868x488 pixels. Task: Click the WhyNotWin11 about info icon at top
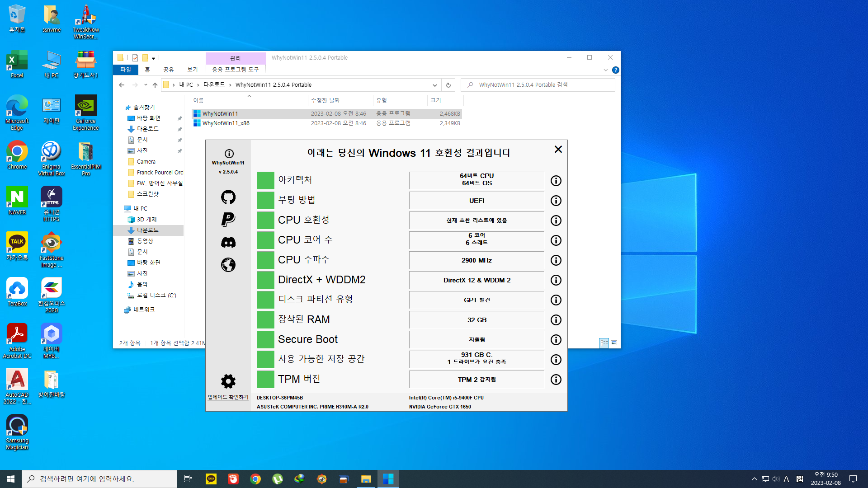point(229,154)
